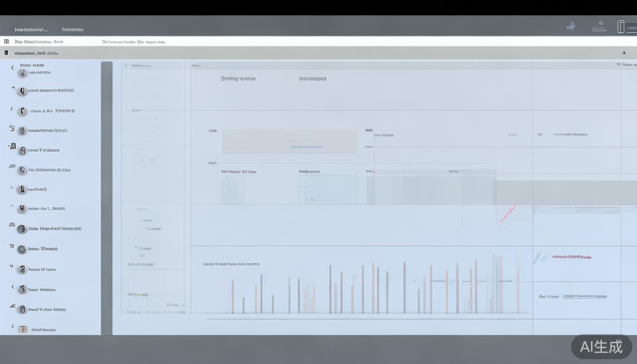This screenshot has height=364, width=637.
Task: Click the blue link text inside the gray box
Action: pos(307,147)
